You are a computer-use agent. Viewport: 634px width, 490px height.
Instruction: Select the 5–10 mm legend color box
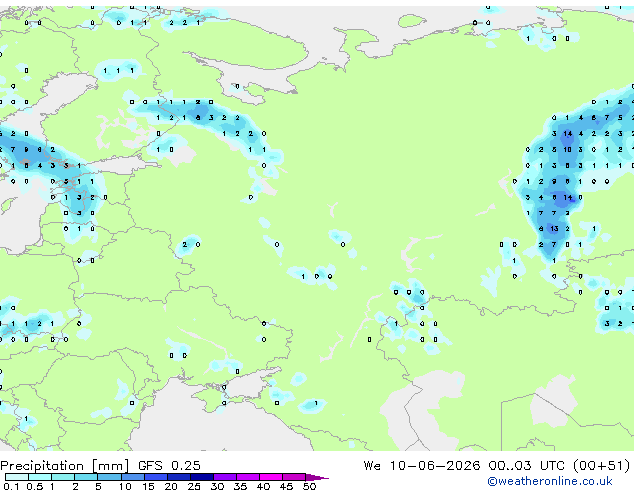coord(109,477)
